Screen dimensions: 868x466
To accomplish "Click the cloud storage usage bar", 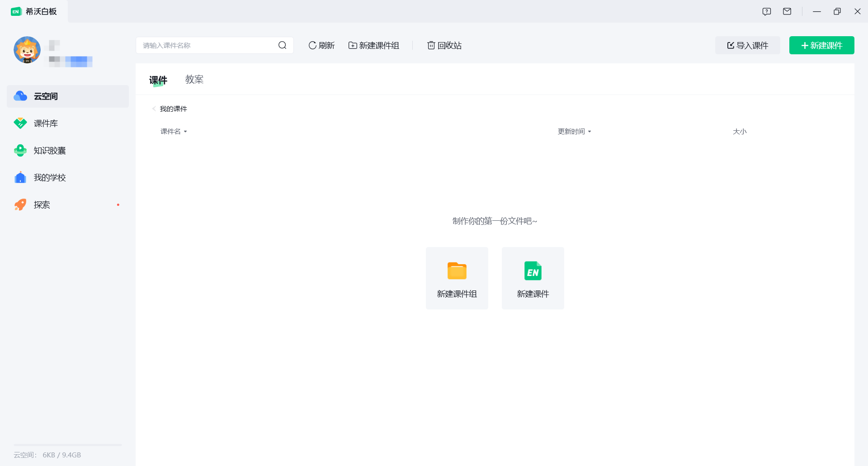I will point(67,444).
